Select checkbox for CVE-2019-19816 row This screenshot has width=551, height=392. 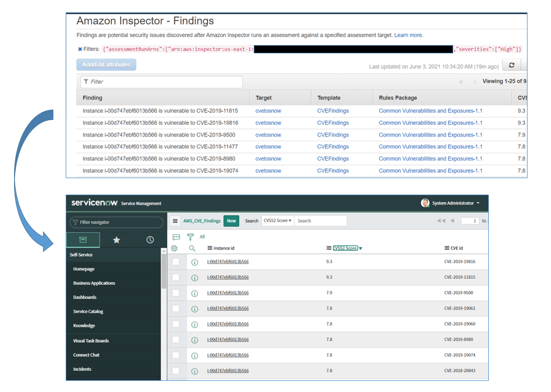pos(176,262)
